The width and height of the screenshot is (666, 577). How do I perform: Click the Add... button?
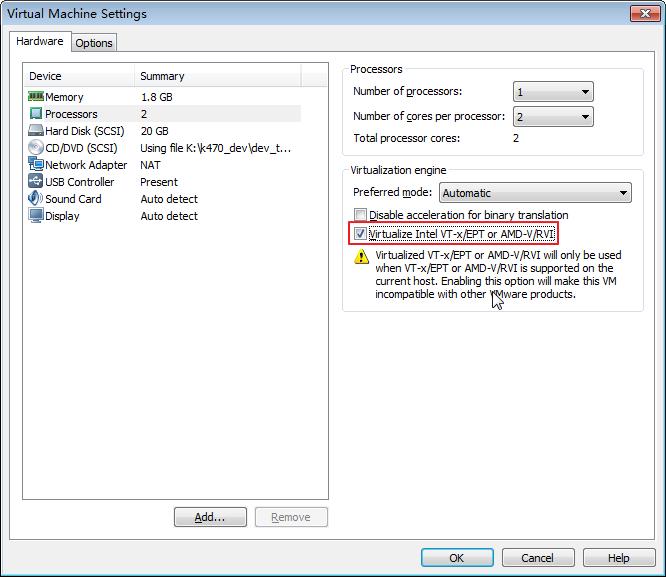(210, 517)
